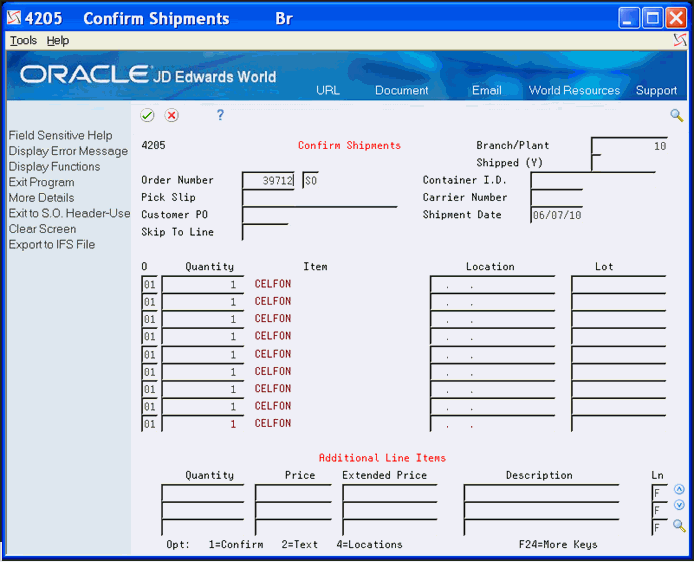This screenshot has width=694, height=562.
Task: Click the option field in first CELFON row
Action: pyautogui.click(x=149, y=285)
